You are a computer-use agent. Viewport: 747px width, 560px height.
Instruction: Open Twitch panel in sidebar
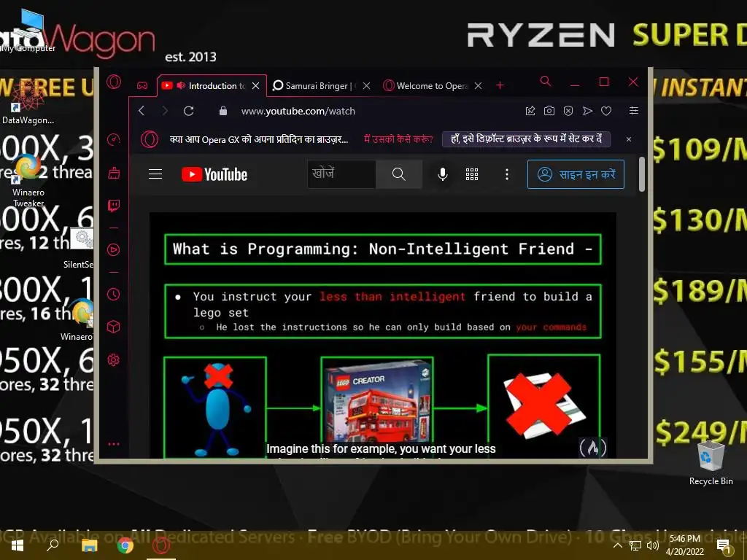point(113,205)
